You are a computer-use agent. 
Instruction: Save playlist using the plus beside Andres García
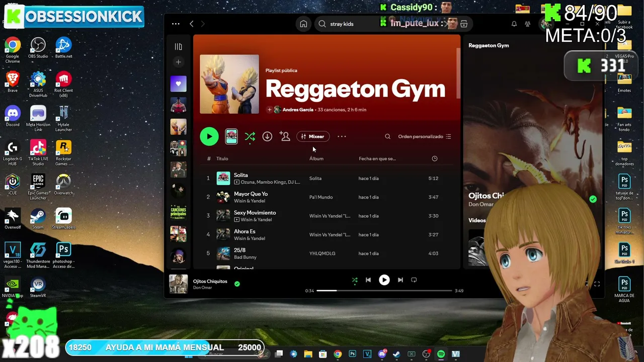point(269,110)
